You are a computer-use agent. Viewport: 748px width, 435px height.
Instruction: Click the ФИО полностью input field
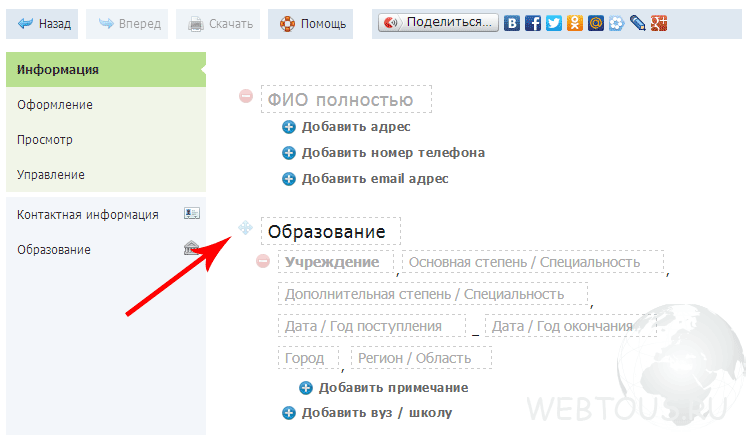(x=346, y=99)
